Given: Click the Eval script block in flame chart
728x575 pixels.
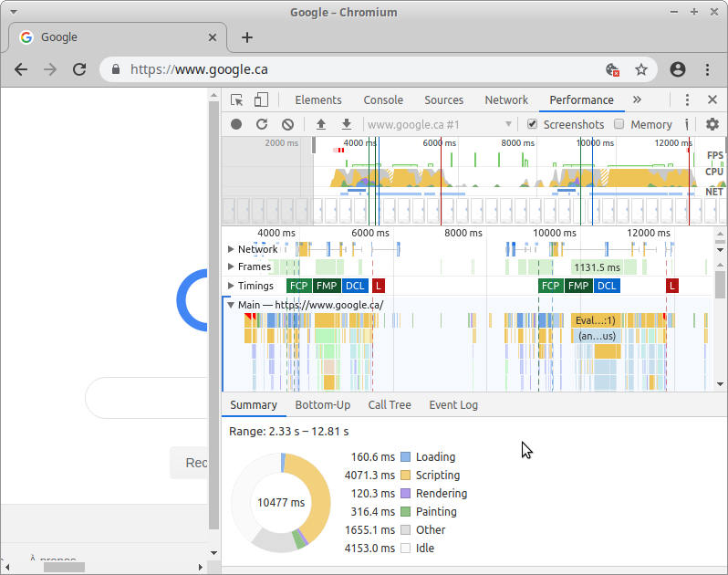Looking at the screenshot, I should 596,320.
